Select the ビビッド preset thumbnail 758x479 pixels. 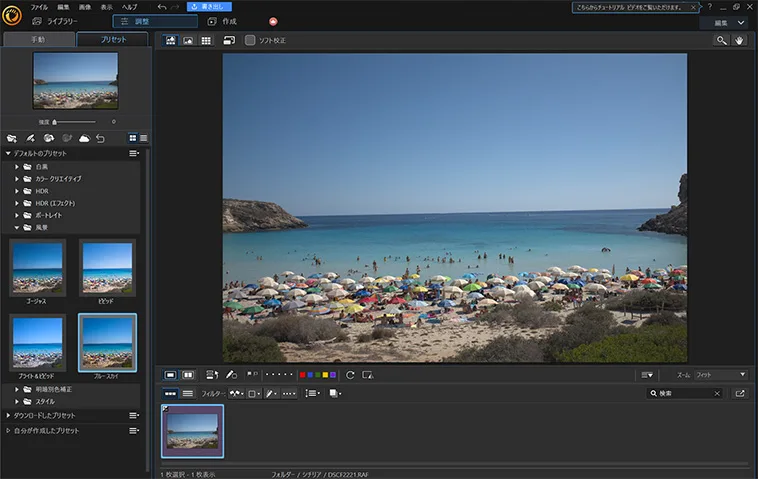coord(107,267)
